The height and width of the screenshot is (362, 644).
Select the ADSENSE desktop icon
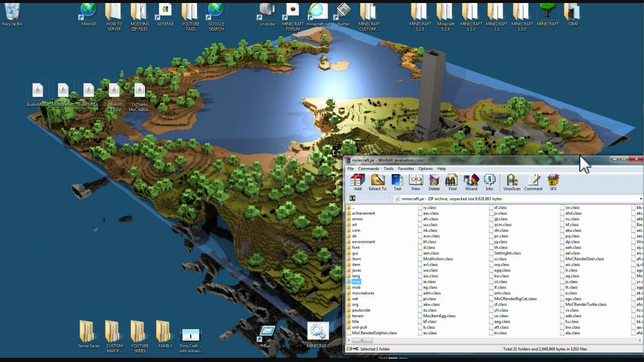point(165,15)
